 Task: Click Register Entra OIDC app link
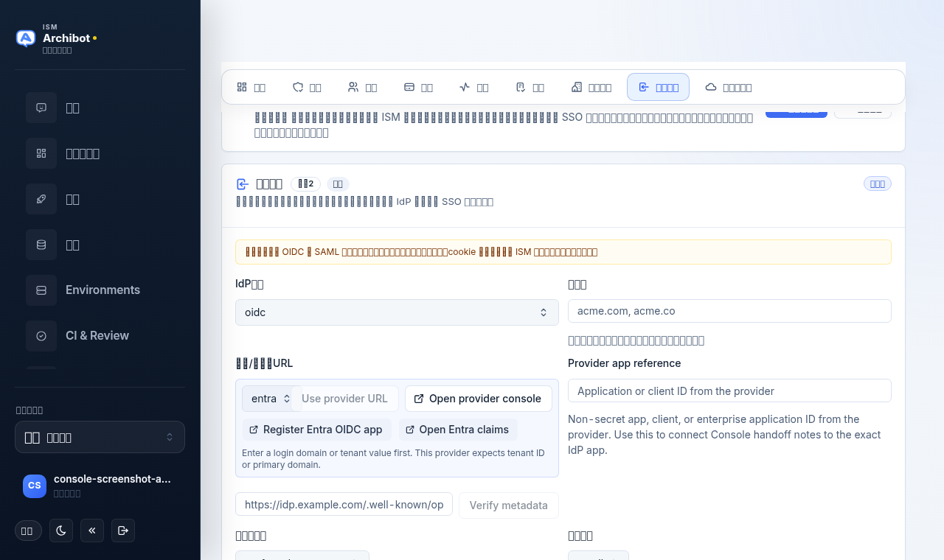coord(316,430)
